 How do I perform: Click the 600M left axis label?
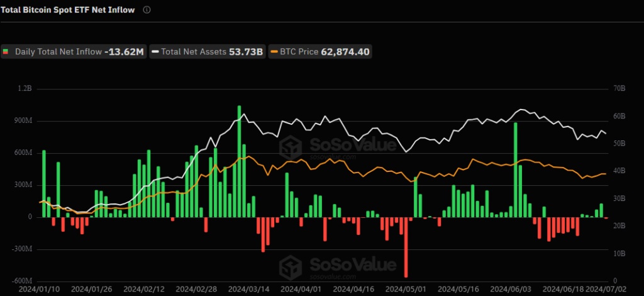click(24, 153)
